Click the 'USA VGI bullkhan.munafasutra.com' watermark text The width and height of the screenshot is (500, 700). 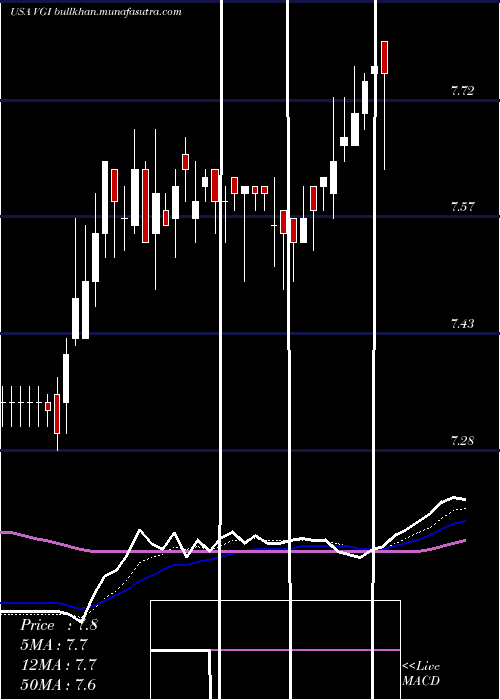tap(96, 12)
